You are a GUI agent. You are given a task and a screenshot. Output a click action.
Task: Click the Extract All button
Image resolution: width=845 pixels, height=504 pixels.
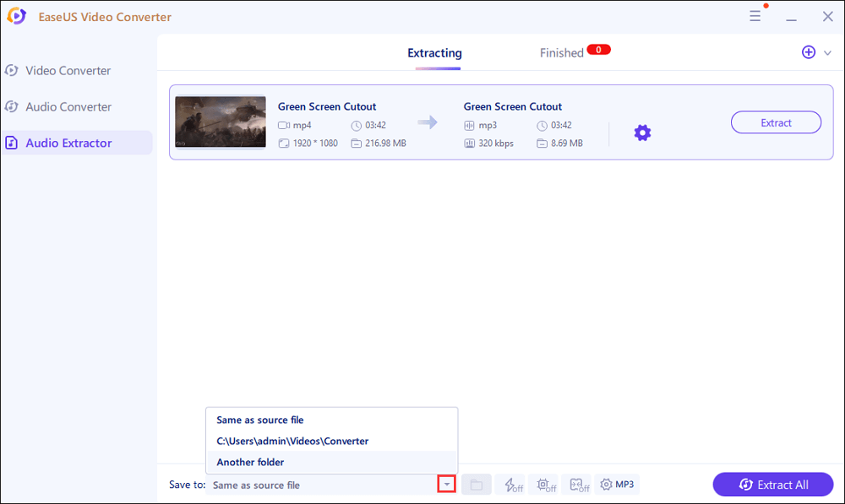773,485
